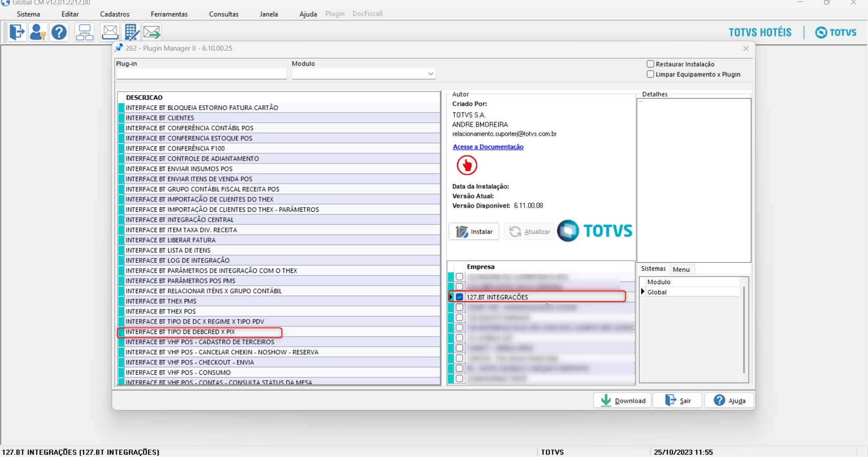Open the Consultas menu
The height and width of the screenshot is (457, 868).
224,14
